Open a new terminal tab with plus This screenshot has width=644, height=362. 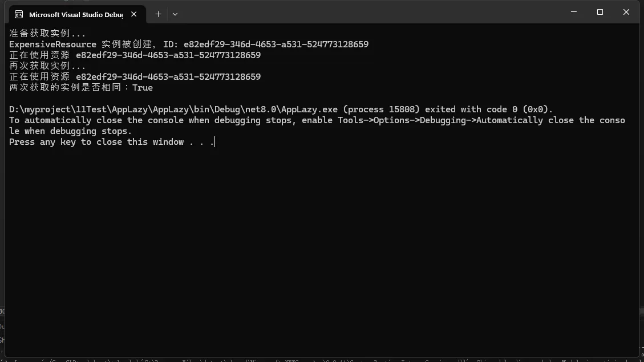(x=158, y=14)
